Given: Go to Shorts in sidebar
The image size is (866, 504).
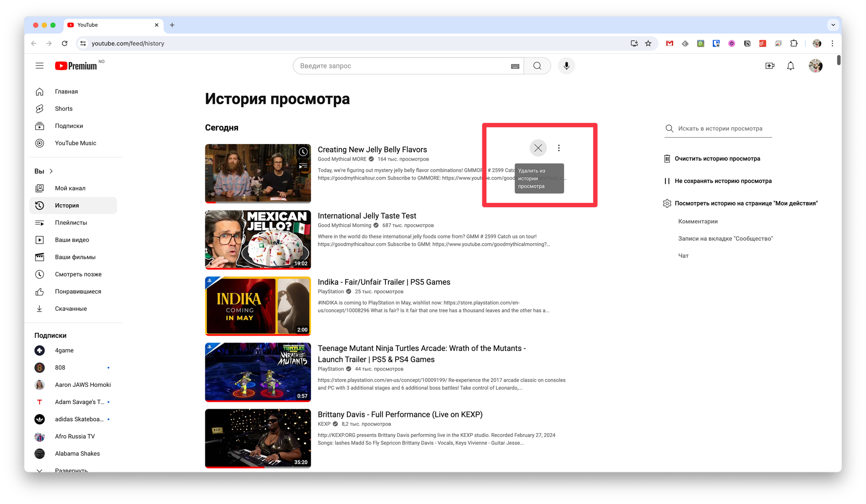Looking at the screenshot, I should (x=64, y=109).
